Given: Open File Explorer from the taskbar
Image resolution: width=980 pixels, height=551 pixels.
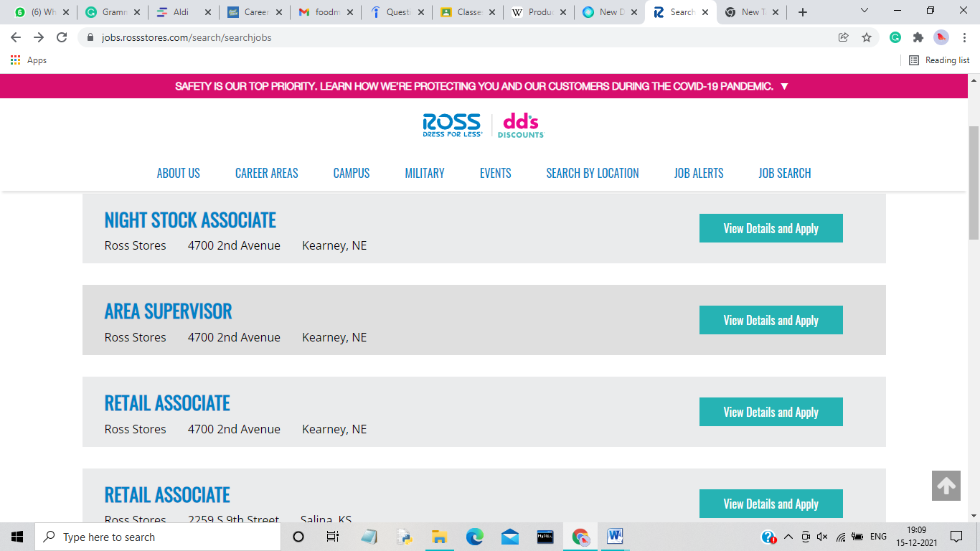Looking at the screenshot, I should 440,537.
